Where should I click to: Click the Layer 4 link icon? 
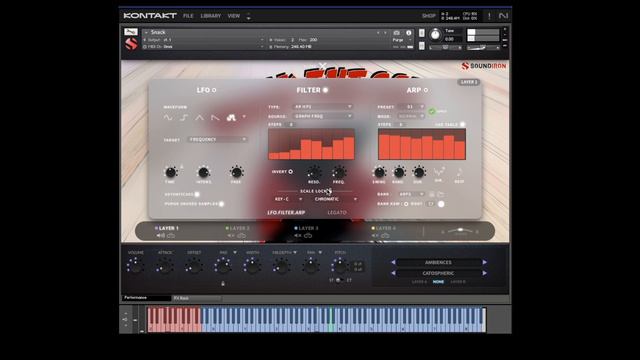pyautogui.click(x=385, y=236)
